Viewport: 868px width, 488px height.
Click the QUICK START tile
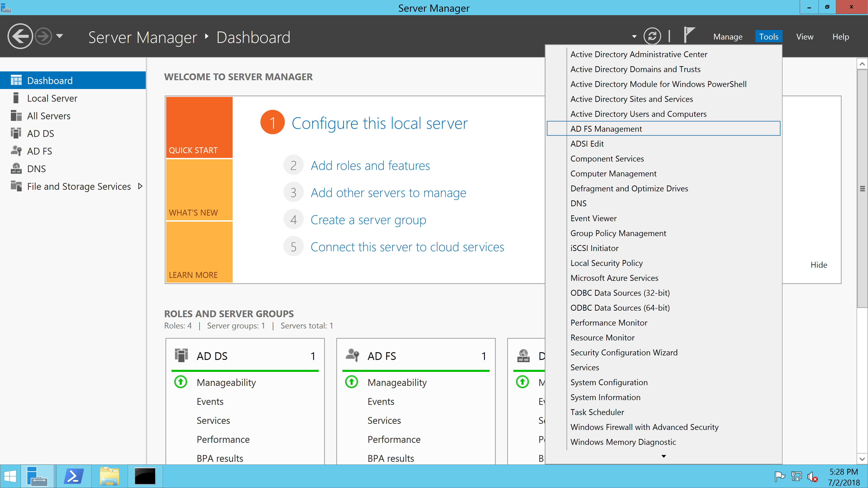click(x=199, y=127)
